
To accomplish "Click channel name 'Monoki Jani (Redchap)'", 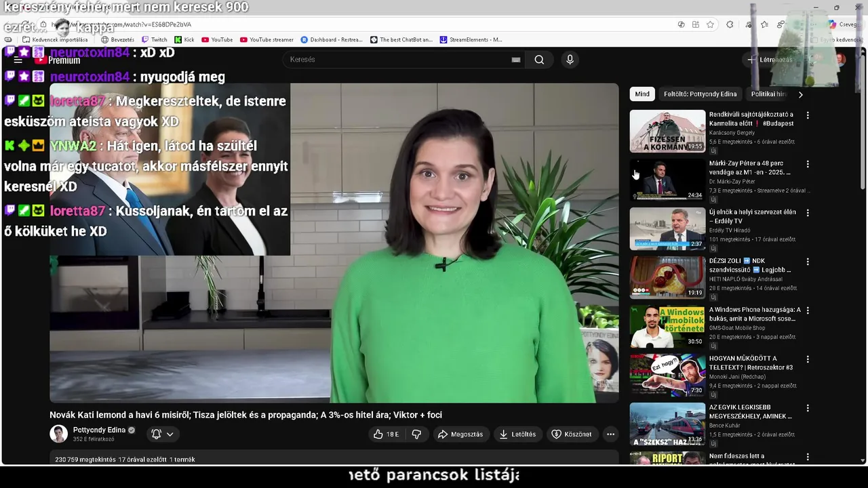I will (737, 377).
